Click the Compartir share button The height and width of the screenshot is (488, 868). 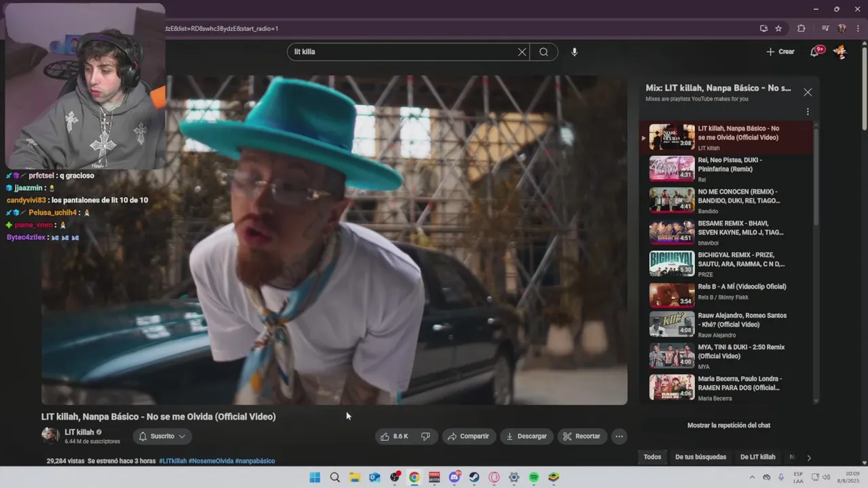pos(469,436)
